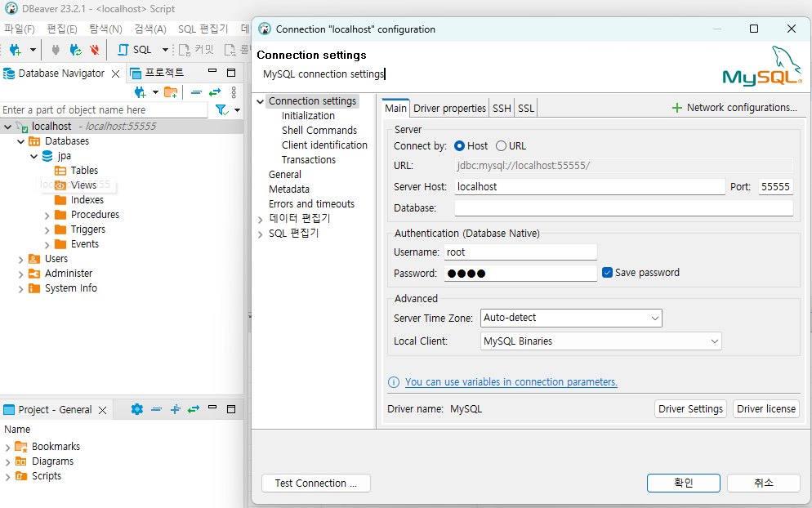Click the create folder icon in Database Navigator

point(171,92)
